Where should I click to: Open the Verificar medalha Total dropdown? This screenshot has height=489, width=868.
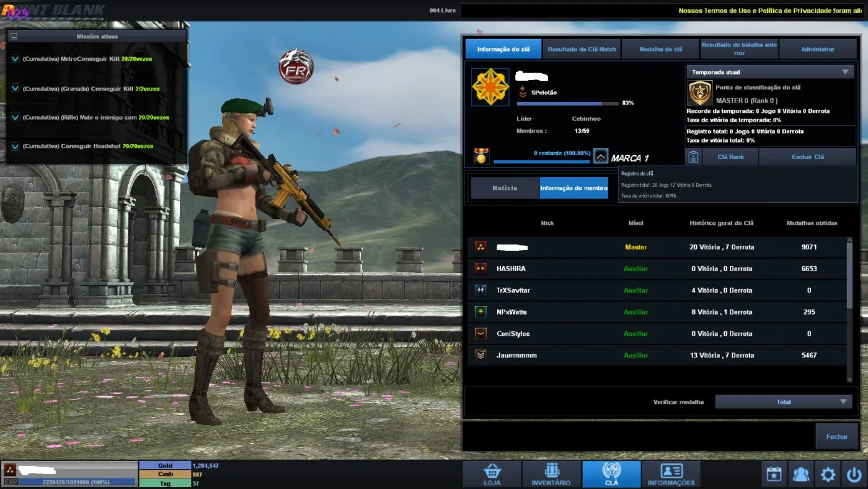(x=784, y=402)
